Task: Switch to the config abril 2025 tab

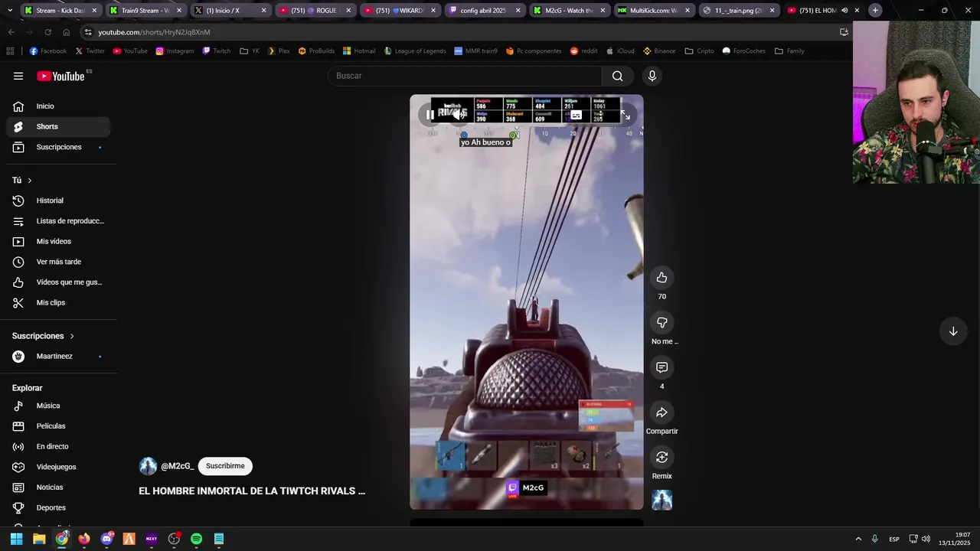Action: point(485,11)
